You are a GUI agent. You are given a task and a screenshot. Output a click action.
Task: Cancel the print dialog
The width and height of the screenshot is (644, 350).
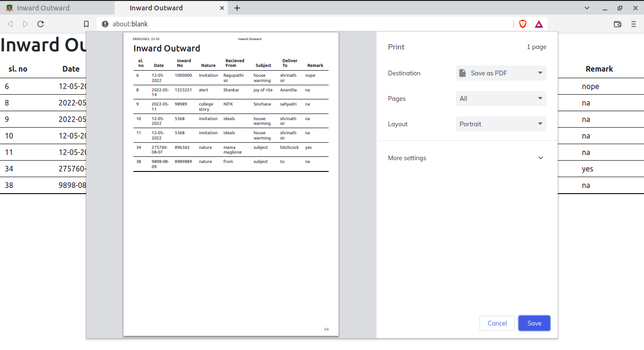[497, 323]
